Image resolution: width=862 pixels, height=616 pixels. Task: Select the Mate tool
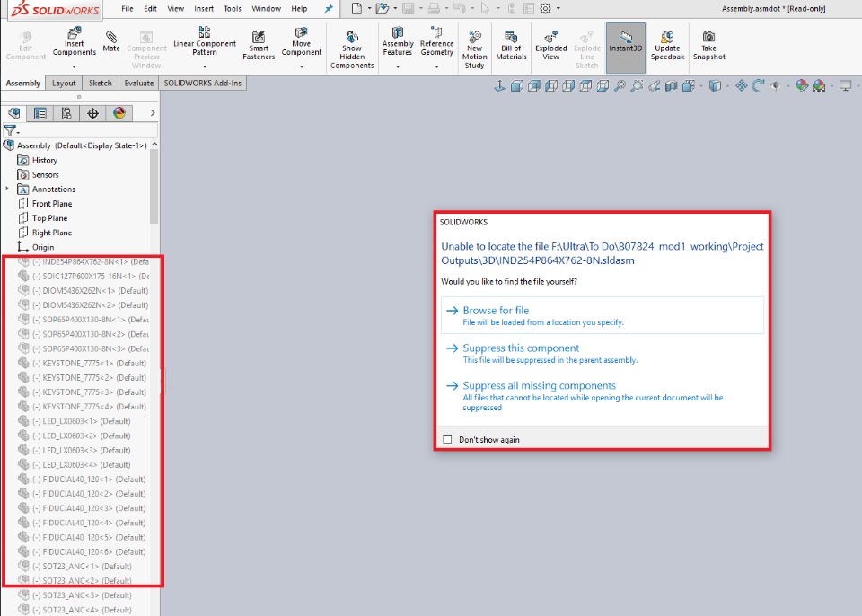coord(111,41)
